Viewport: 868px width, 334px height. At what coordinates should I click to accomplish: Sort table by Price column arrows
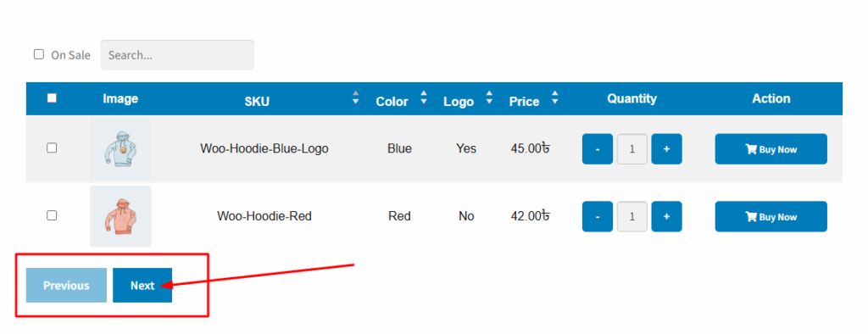pyautogui.click(x=554, y=98)
